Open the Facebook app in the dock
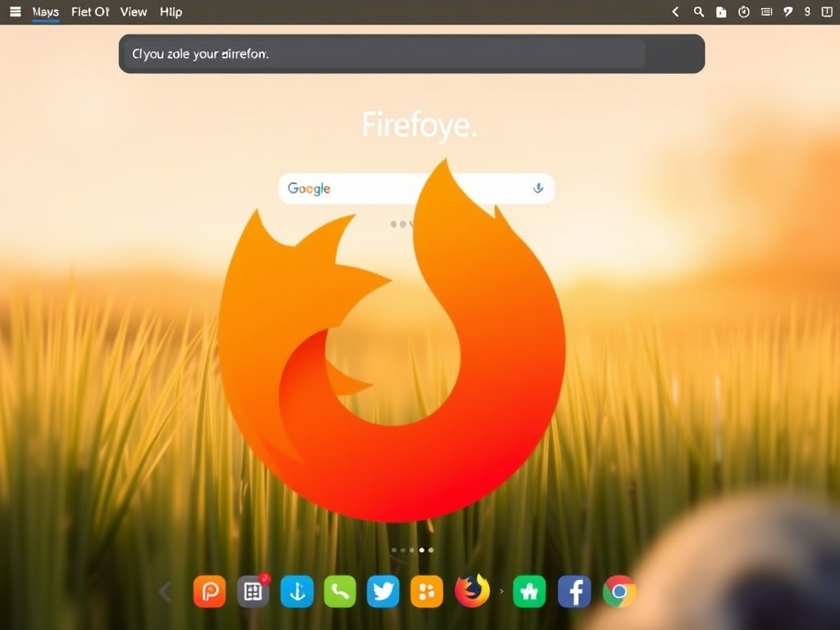 (574, 591)
